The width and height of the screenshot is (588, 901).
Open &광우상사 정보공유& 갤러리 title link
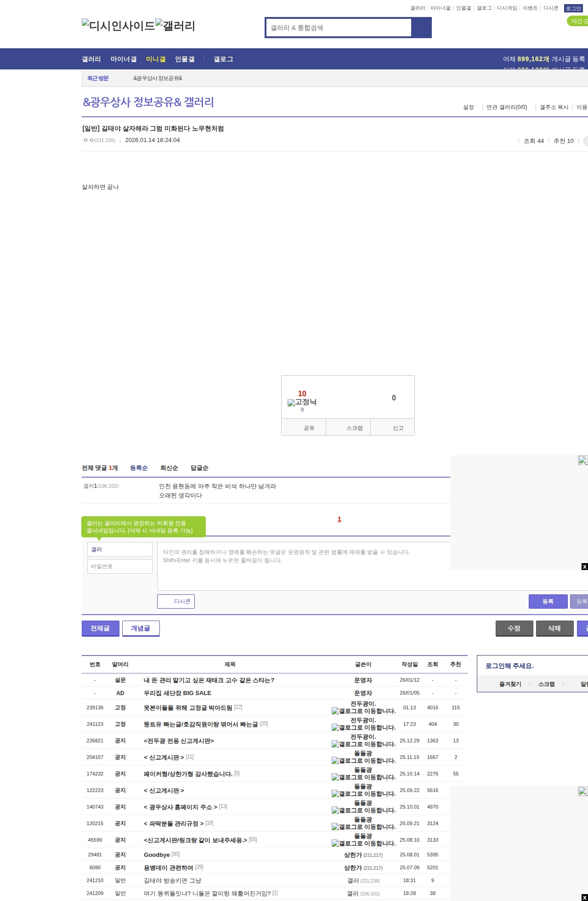[148, 102]
